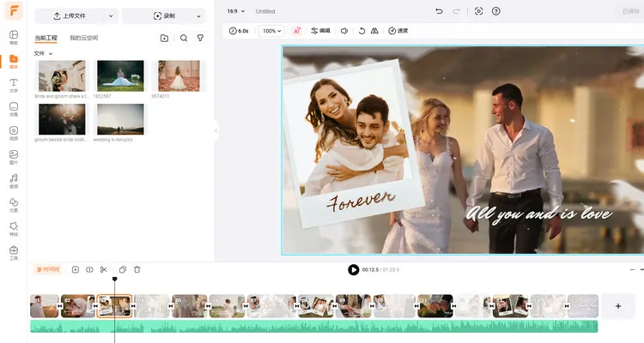Viewport: 644px width, 343px height.
Task: Select timeline scene 05 clip
Action: [190, 306]
